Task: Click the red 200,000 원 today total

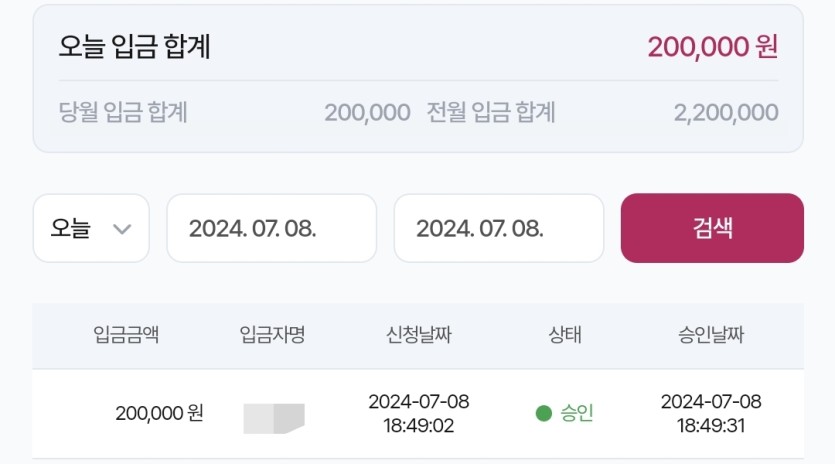Action: (x=713, y=47)
